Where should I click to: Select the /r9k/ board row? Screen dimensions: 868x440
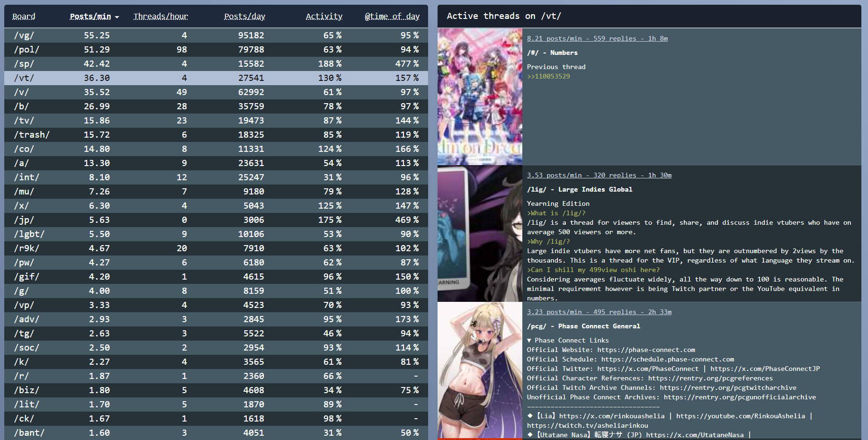pyautogui.click(x=216, y=248)
